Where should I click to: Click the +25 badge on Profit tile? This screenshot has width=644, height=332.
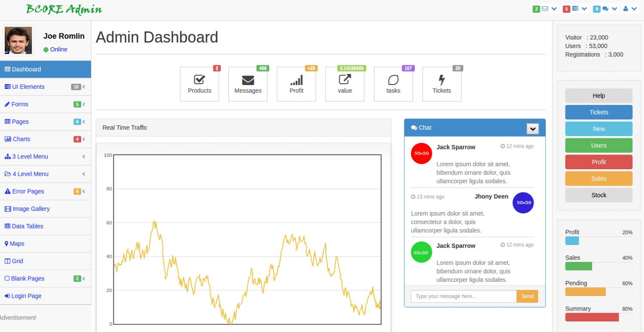click(311, 68)
